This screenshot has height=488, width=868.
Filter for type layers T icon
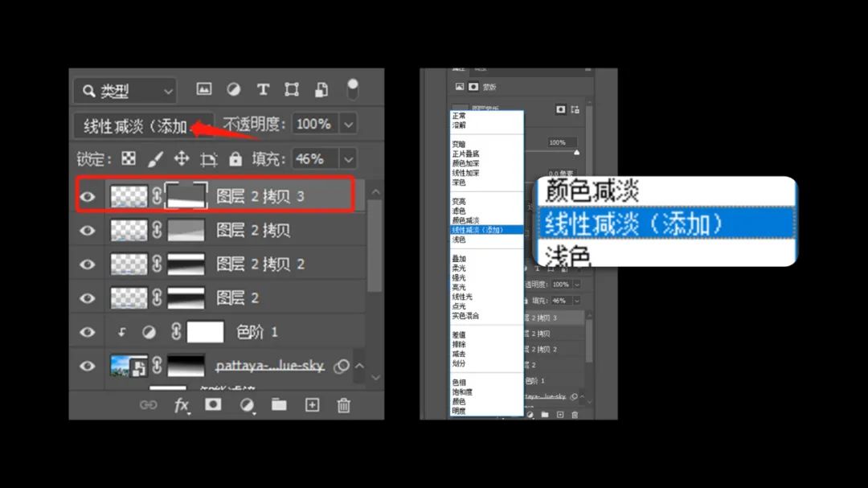[263, 89]
